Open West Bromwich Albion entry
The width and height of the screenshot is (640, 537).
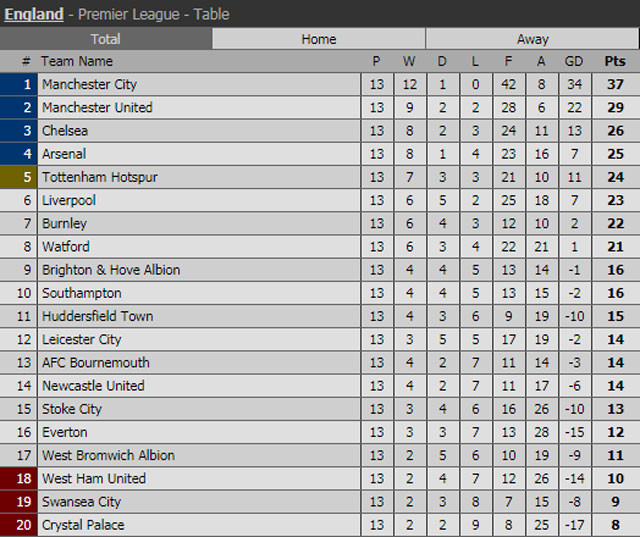tap(108, 455)
